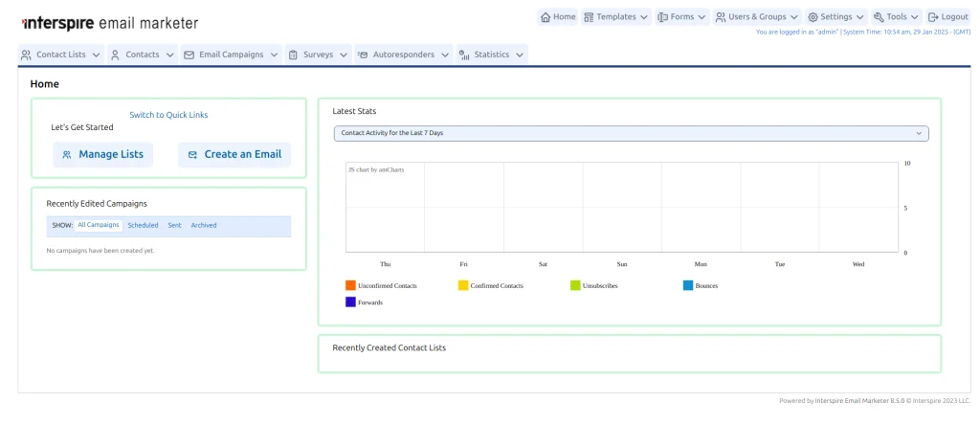Screen dimensions: 980x424
Task: Click the Autoresponders mail icon
Action: (x=363, y=55)
